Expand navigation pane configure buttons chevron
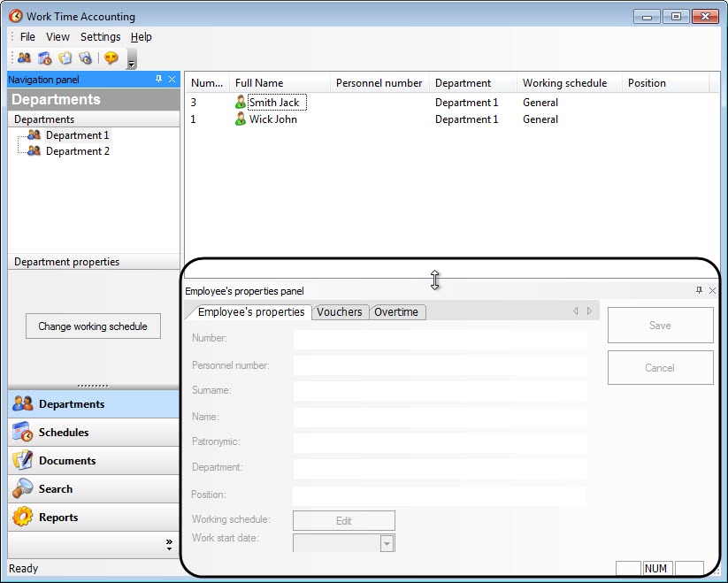Image resolution: width=728 pixels, height=583 pixels. click(x=169, y=545)
